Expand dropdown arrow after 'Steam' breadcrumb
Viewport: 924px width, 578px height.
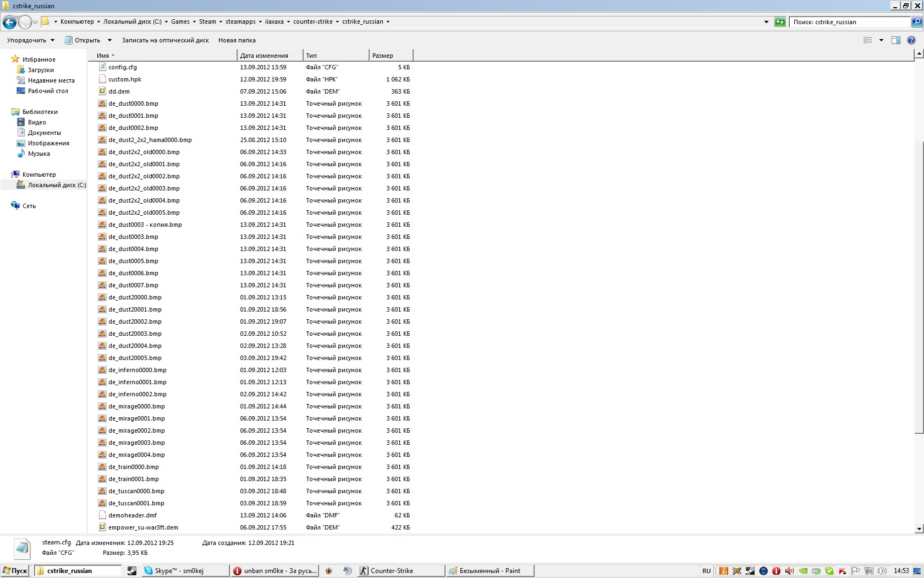pos(221,22)
